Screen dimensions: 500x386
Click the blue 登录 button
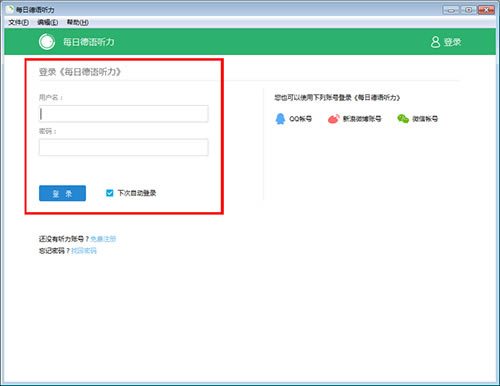point(62,193)
